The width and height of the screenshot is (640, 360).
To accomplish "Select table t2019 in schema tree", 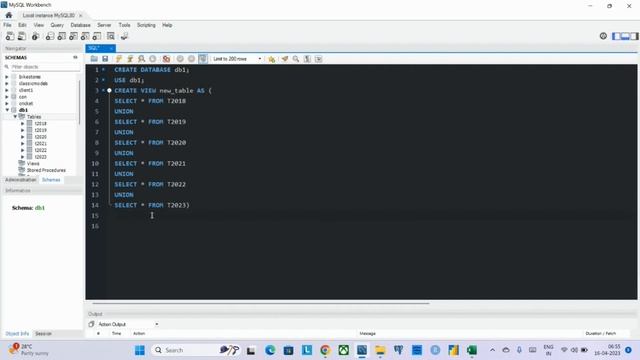I will pos(40,130).
